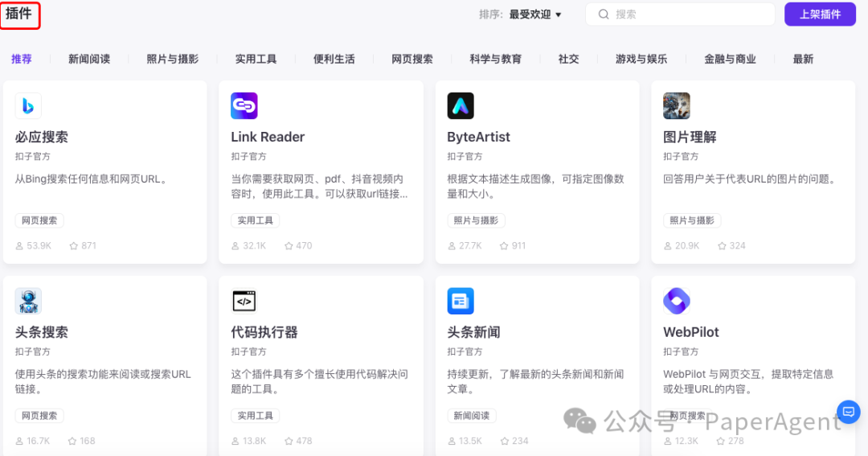Image resolution: width=868 pixels, height=456 pixels.
Task: Click star icon on ByteArtist card
Action: tap(504, 246)
